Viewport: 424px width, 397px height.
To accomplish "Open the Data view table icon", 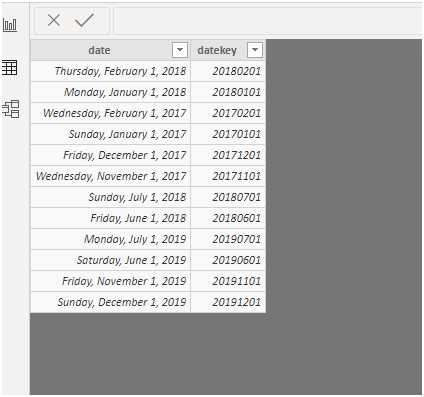I will point(10,68).
